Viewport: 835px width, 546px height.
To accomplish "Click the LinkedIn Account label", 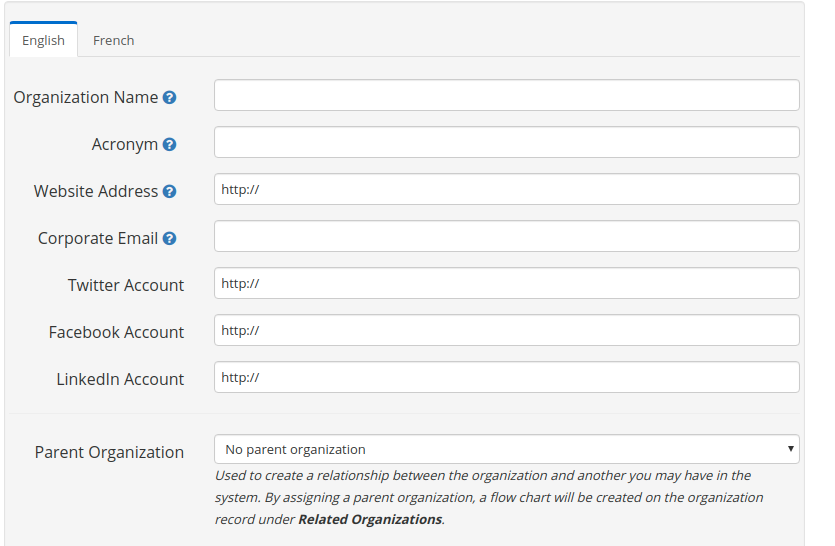I will [x=120, y=379].
